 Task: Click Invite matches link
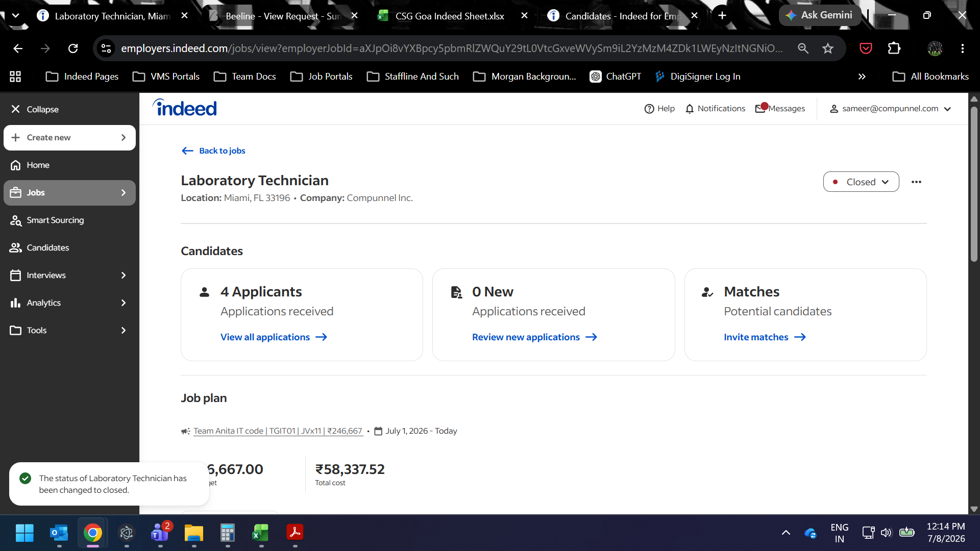point(765,337)
